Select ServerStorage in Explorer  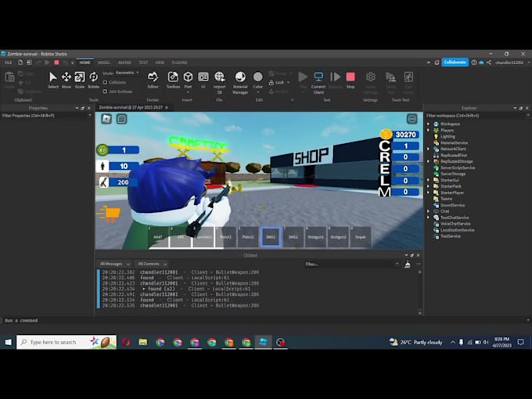(x=453, y=174)
